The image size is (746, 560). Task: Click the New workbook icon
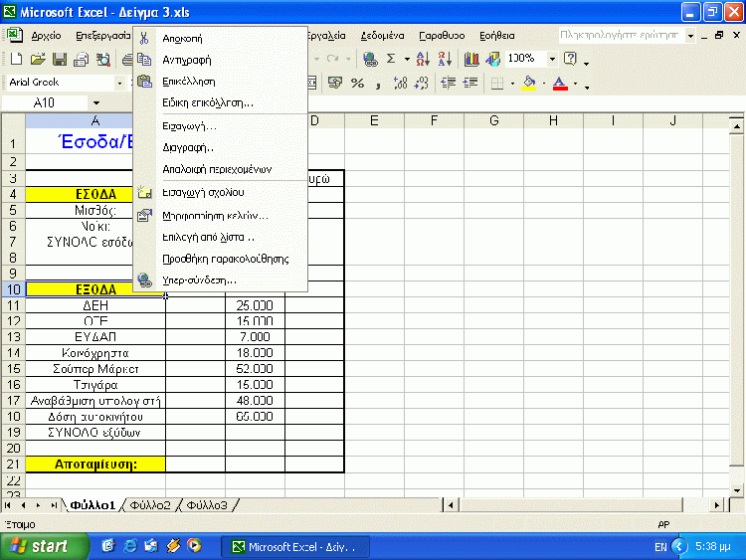point(16,59)
